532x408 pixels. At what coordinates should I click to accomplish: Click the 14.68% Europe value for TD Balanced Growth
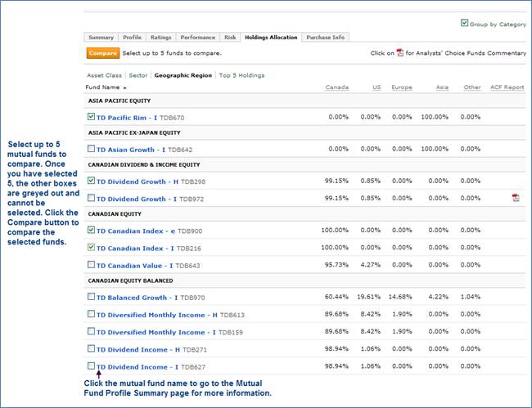[x=400, y=297]
